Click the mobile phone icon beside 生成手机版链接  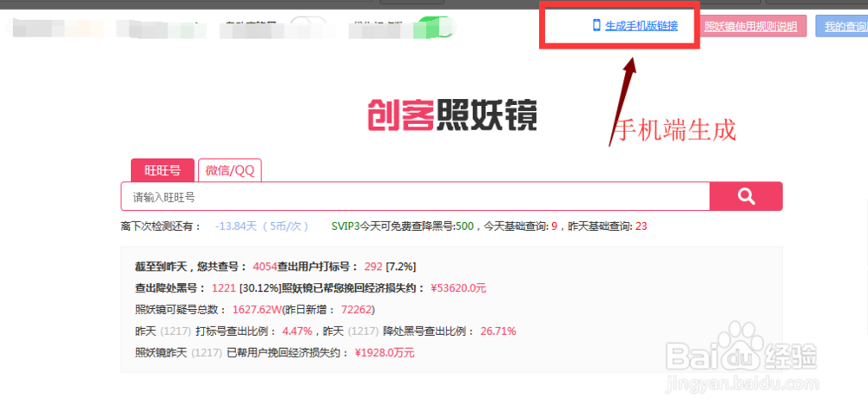pos(596,25)
